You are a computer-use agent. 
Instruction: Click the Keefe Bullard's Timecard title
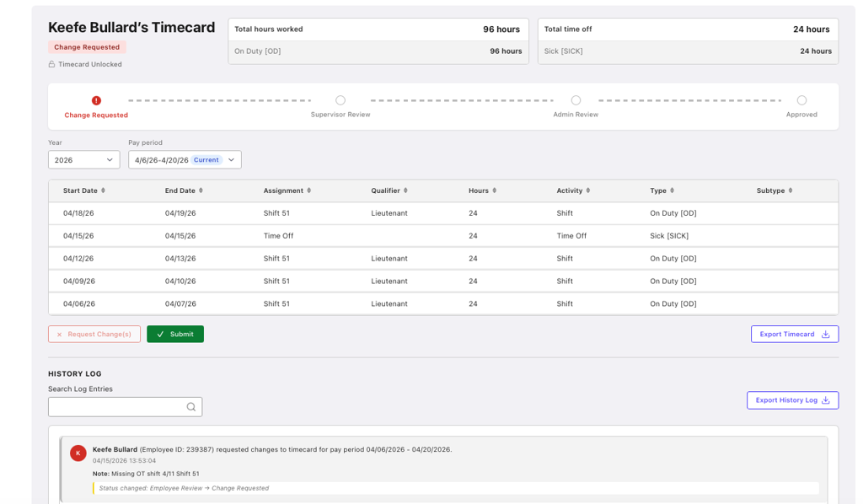tap(131, 28)
